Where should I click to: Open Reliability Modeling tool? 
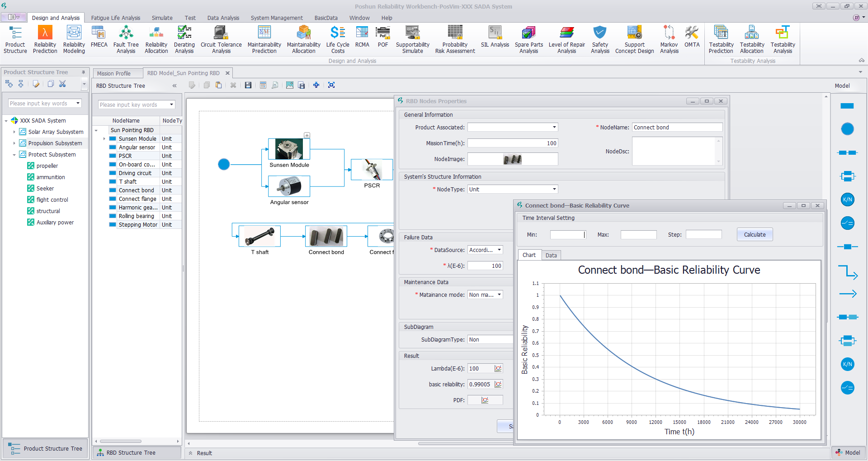[x=74, y=40]
